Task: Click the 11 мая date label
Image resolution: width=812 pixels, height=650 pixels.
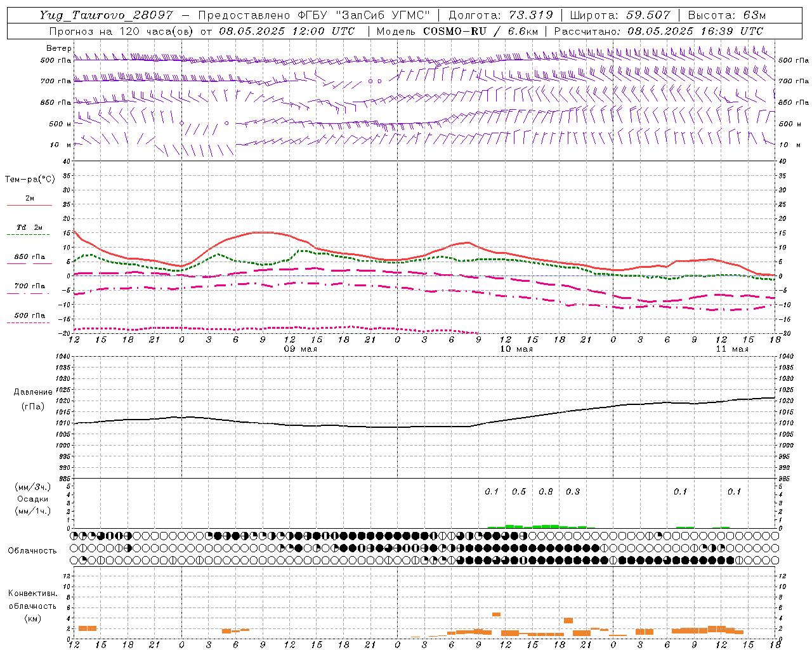Action: click(732, 349)
